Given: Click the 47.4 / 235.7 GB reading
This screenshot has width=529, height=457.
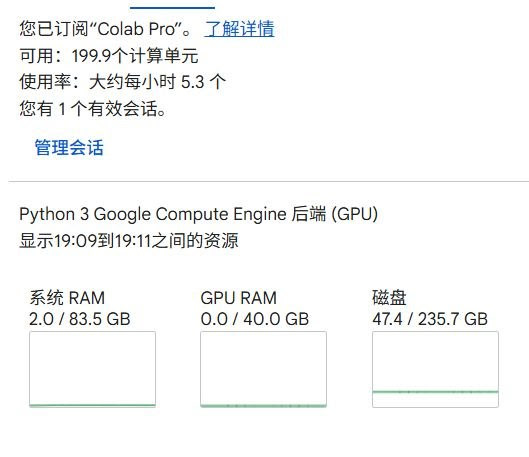Looking at the screenshot, I should [430, 319].
